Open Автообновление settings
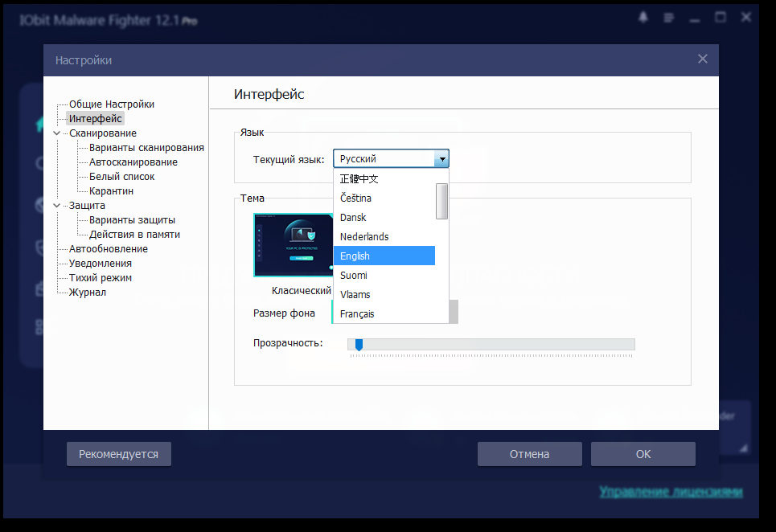Screen dimensions: 776x532 (x=108, y=248)
